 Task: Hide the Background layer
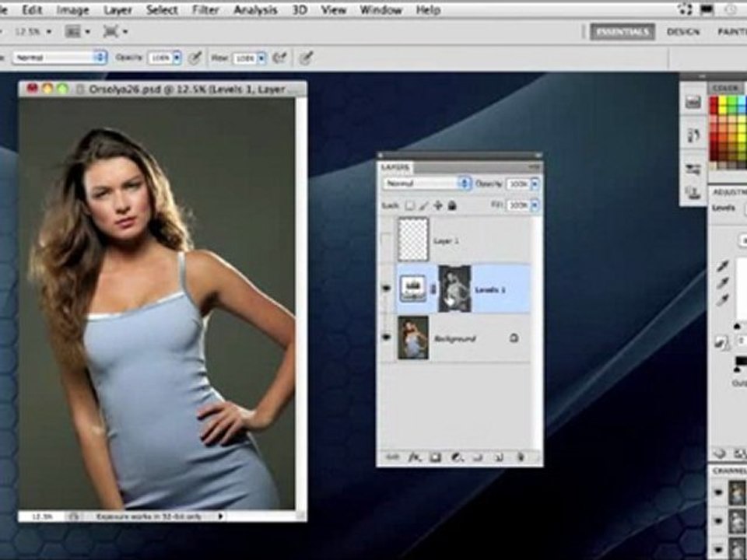click(387, 338)
